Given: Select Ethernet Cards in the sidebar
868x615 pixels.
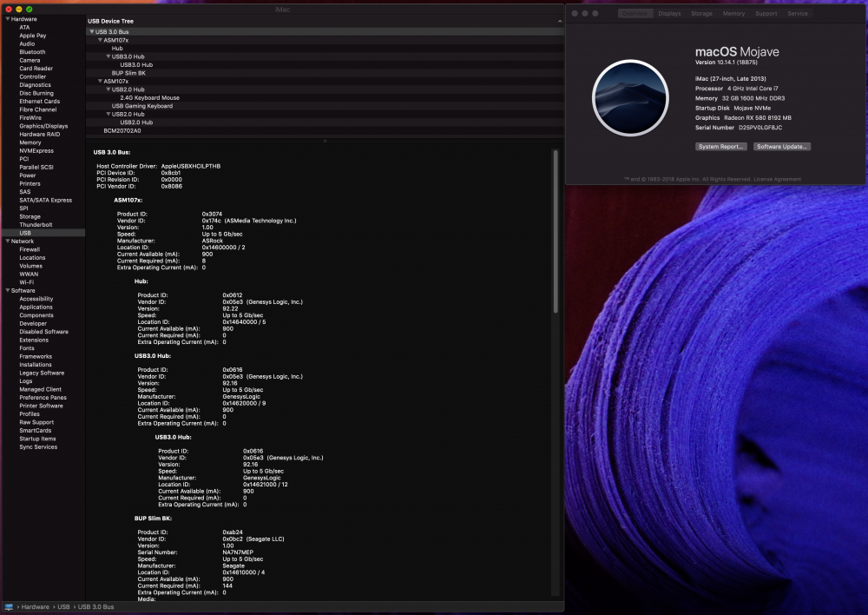Looking at the screenshot, I should click(x=39, y=102).
